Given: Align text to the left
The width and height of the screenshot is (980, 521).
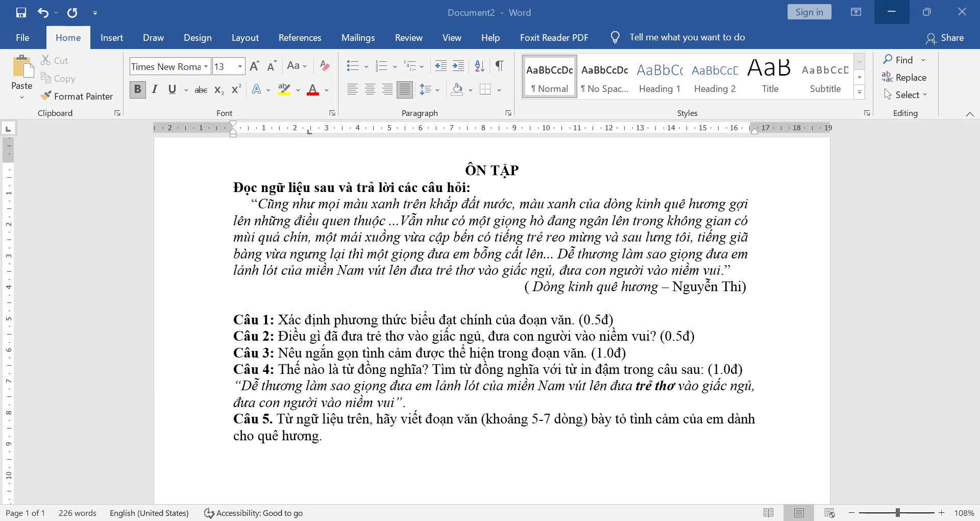Looking at the screenshot, I should pyautogui.click(x=353, y=90).
